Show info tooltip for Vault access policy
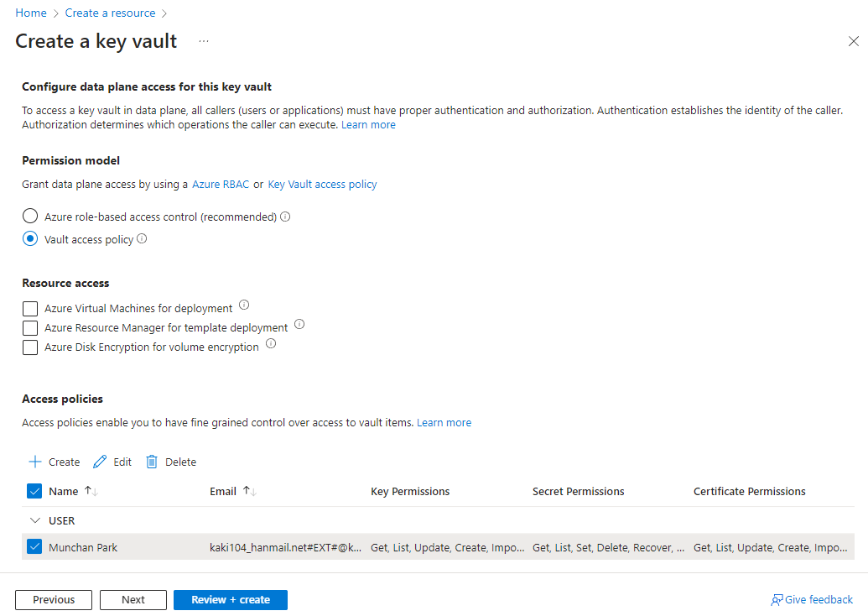 pos(142,238)
